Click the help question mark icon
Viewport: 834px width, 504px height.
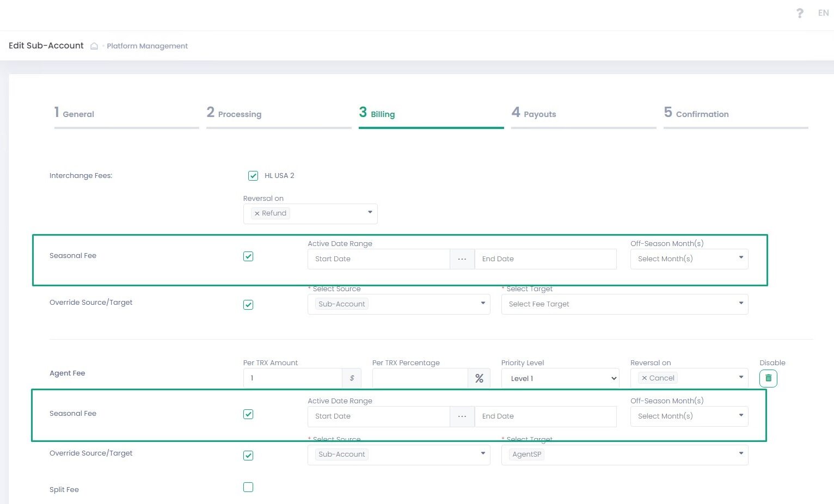point(799,13)
